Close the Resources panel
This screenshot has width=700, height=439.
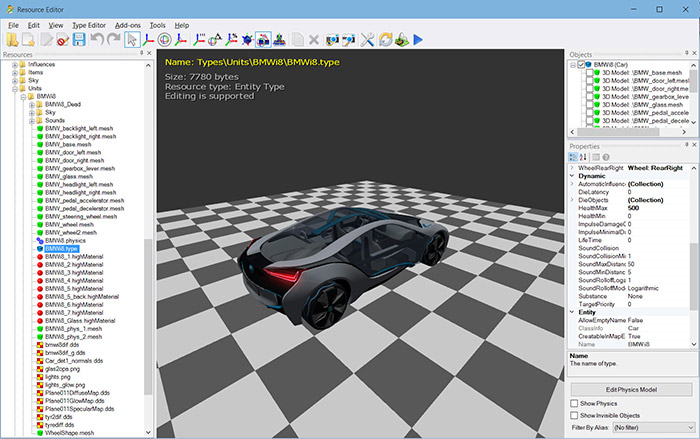(x=149, y=53)
